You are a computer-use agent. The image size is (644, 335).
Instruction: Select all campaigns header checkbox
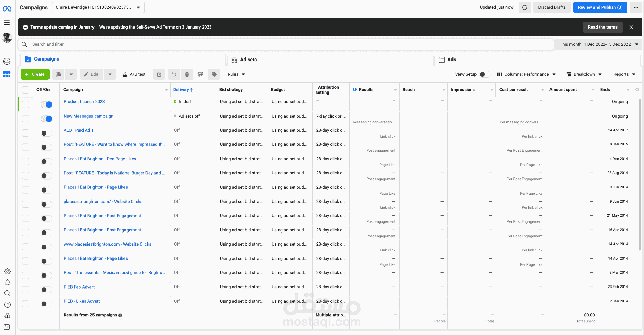26,90
